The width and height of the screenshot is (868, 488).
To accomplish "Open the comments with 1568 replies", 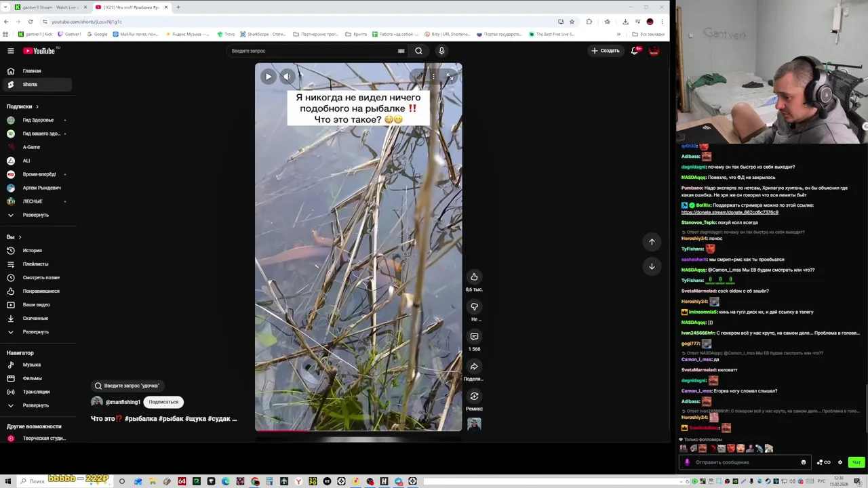I will (474, 336).
